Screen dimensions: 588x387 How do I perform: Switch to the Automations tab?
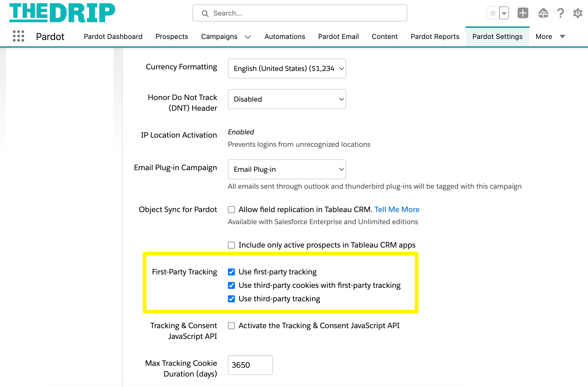[x=285, y=37]
